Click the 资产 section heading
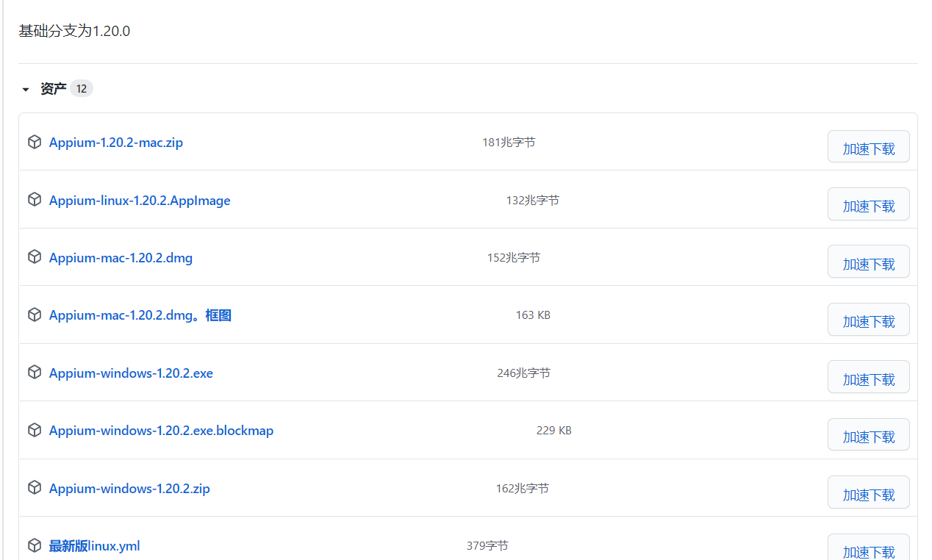This screenshot has width=932, height=560. tap(54, 89)
